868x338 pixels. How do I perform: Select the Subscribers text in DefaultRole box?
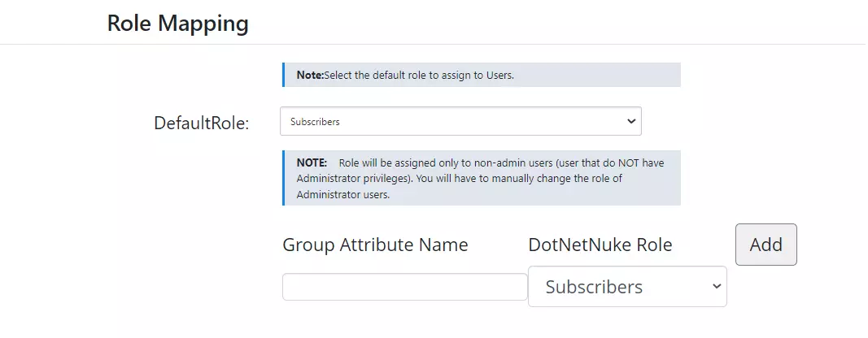[315, 122]
